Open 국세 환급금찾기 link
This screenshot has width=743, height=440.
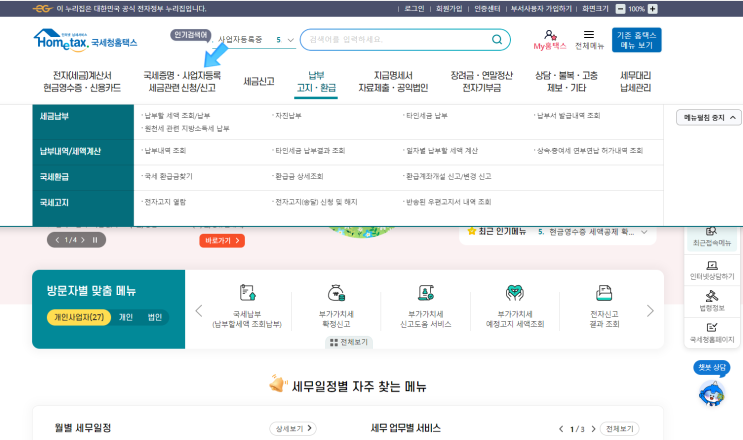pos(168,176)
